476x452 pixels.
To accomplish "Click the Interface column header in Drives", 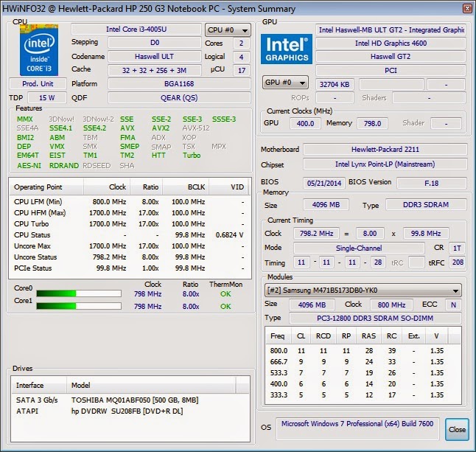I will tap(39, 385).
